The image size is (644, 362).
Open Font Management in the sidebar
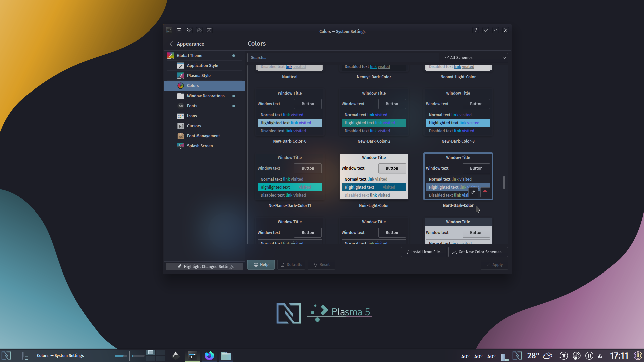point(204,136)
